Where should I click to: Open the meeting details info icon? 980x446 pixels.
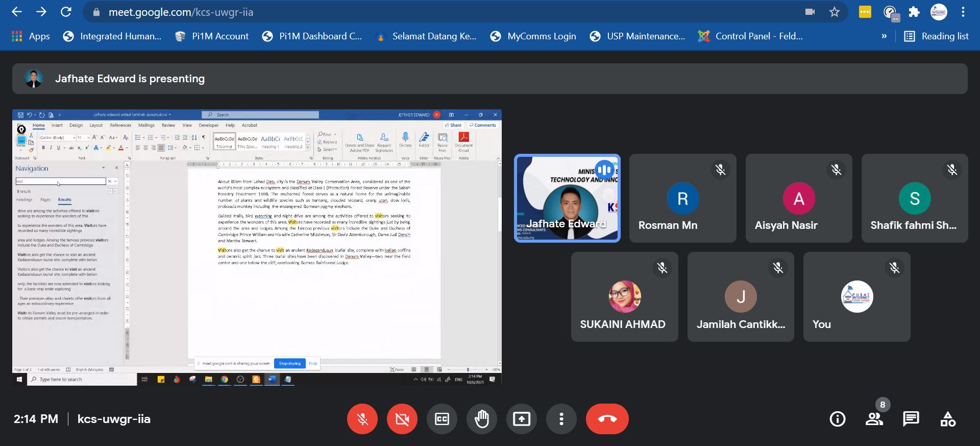(837, 419)
